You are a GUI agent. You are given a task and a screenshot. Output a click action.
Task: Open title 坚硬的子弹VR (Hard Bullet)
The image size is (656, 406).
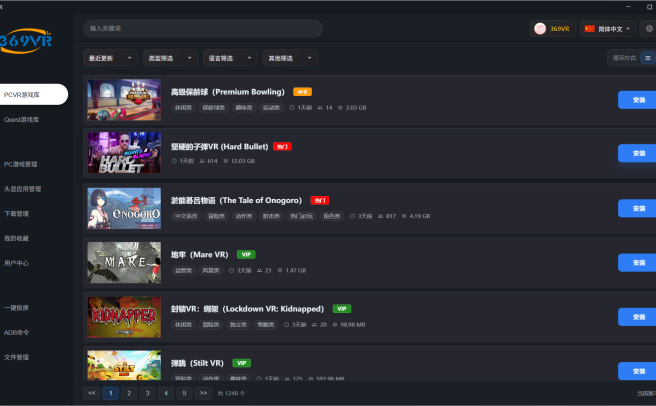(219, 146)
